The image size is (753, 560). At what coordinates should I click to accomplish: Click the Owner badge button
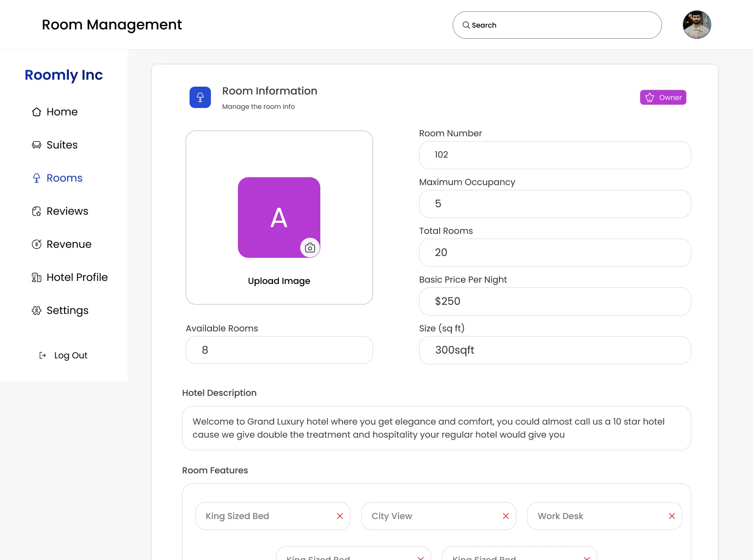point(663,98)
